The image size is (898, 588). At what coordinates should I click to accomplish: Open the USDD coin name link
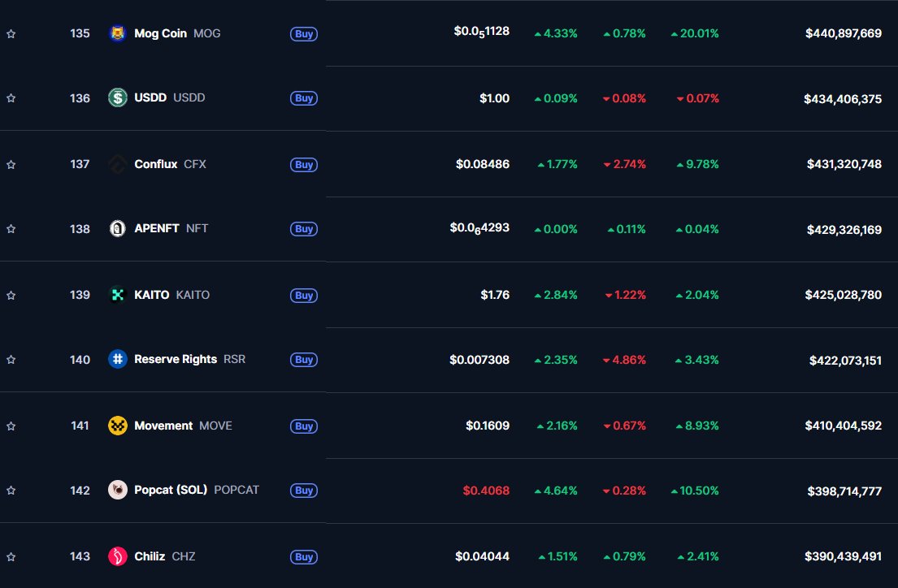click(x=170, y=97)
